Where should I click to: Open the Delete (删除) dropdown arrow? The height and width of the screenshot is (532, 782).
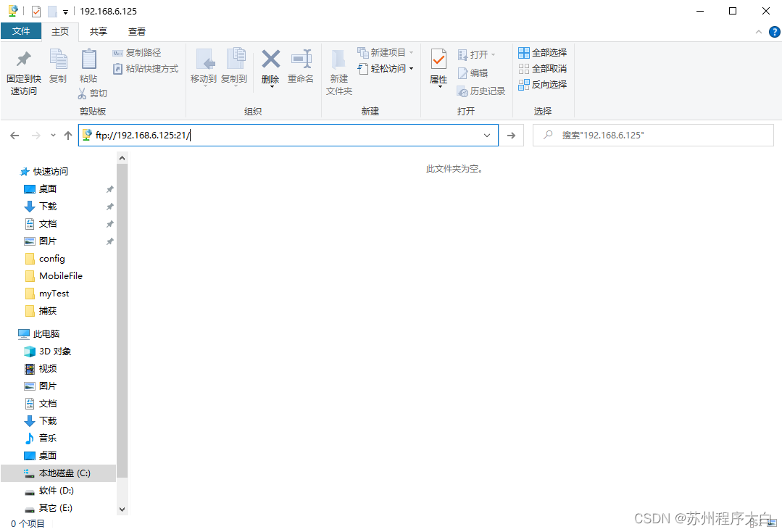(272, 87)
